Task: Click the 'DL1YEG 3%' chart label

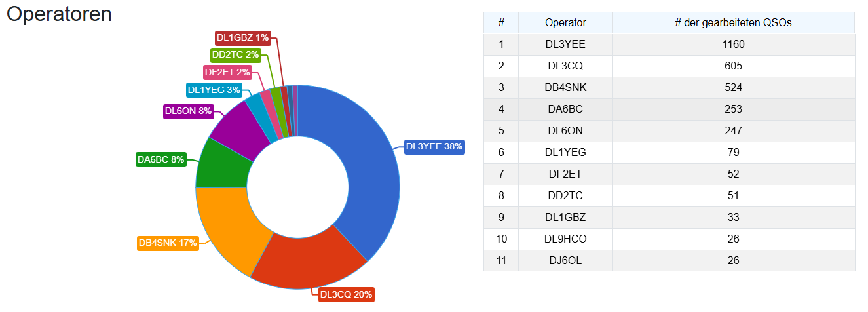Action: (214, 90)
